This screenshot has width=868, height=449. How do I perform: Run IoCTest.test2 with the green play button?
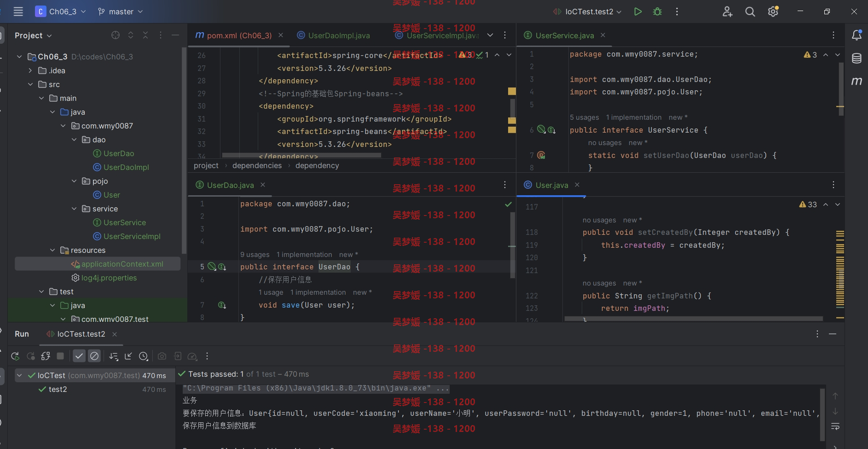click(637, 12)
